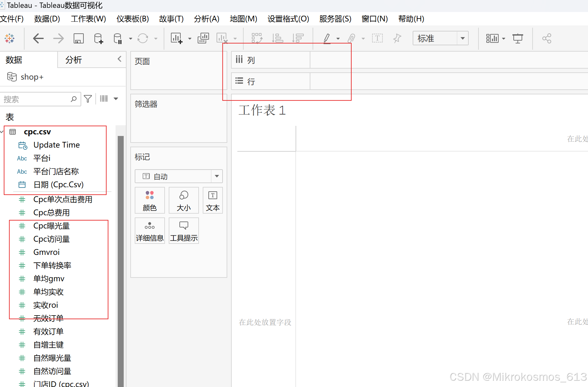Click the filter funnel icon in data pane
Screen dimensions: 588x387
88,99
